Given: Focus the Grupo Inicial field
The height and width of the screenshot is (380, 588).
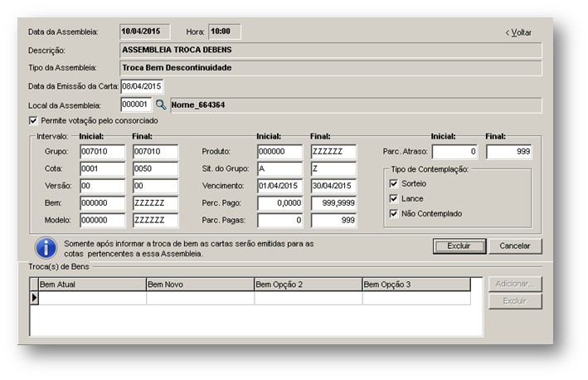Looking at the screenshot, I should pyautogui.click(x=102, y=152).
